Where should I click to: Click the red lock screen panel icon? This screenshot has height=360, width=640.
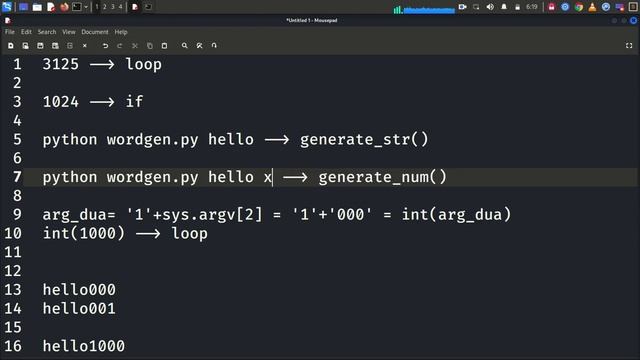point(551,7)
